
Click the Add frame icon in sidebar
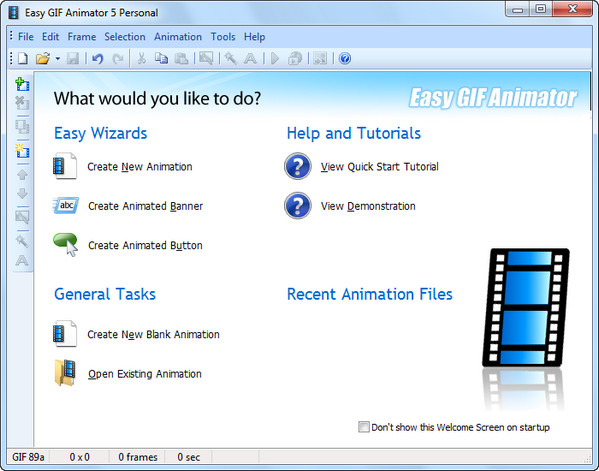point(22,84)
